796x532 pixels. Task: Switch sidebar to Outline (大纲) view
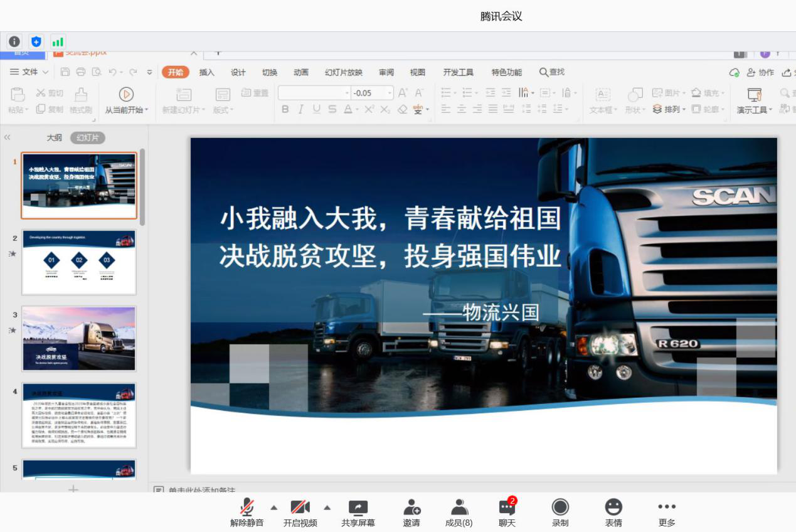click(x=55, y=137)
